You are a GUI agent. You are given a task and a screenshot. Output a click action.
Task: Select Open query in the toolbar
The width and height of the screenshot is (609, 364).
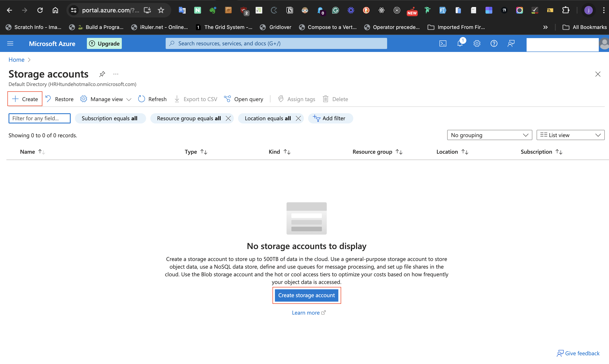(x=243, y=99)
